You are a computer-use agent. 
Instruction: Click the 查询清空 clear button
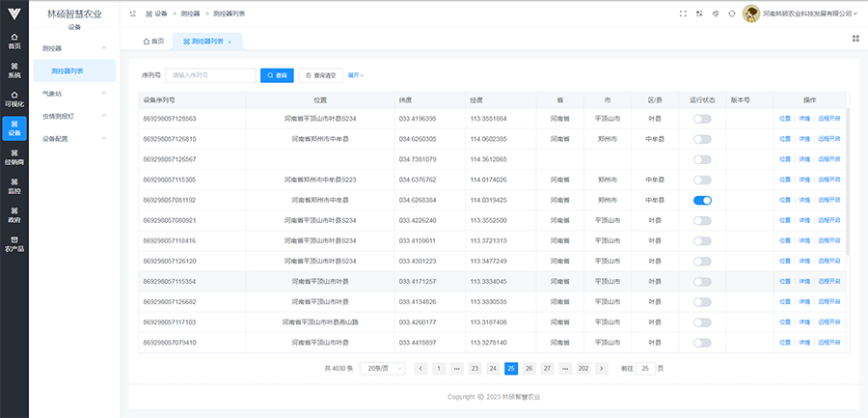320,75
